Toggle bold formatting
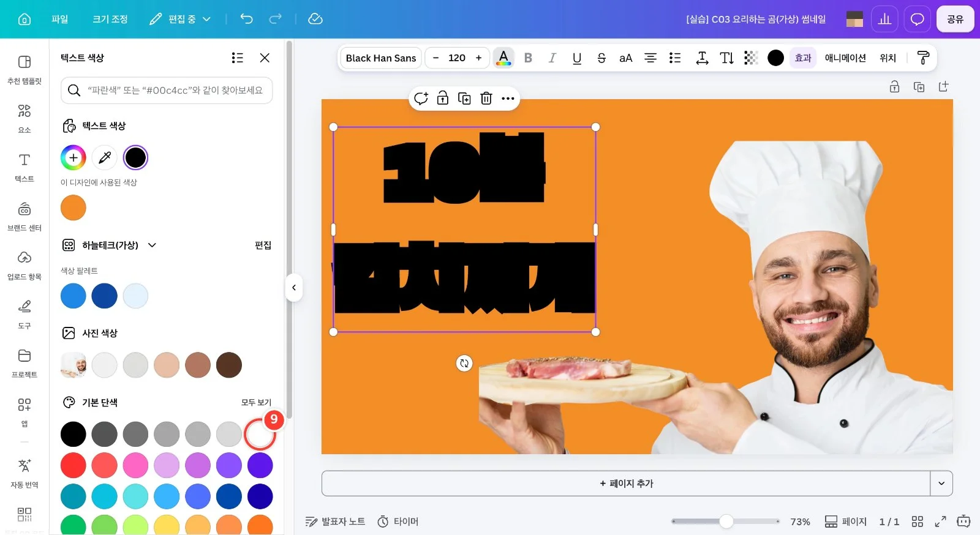 (528, 58)
